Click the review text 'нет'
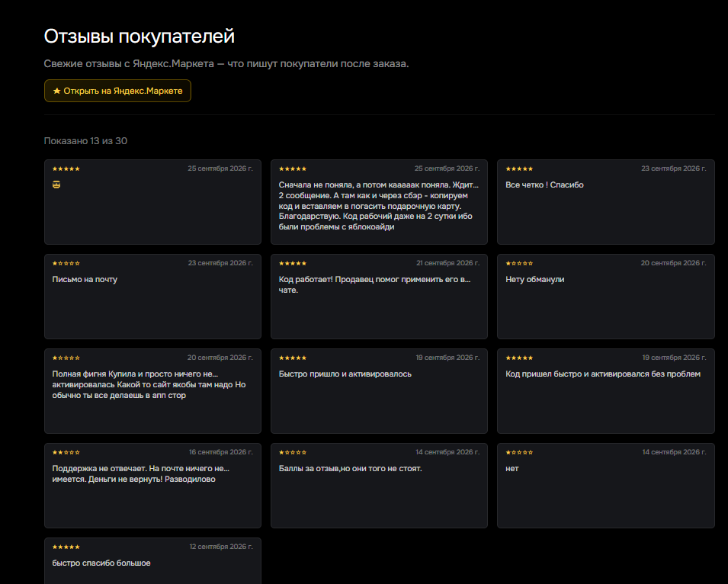Image resolution: width=728 pixels, height=584 pixels. 512,469
